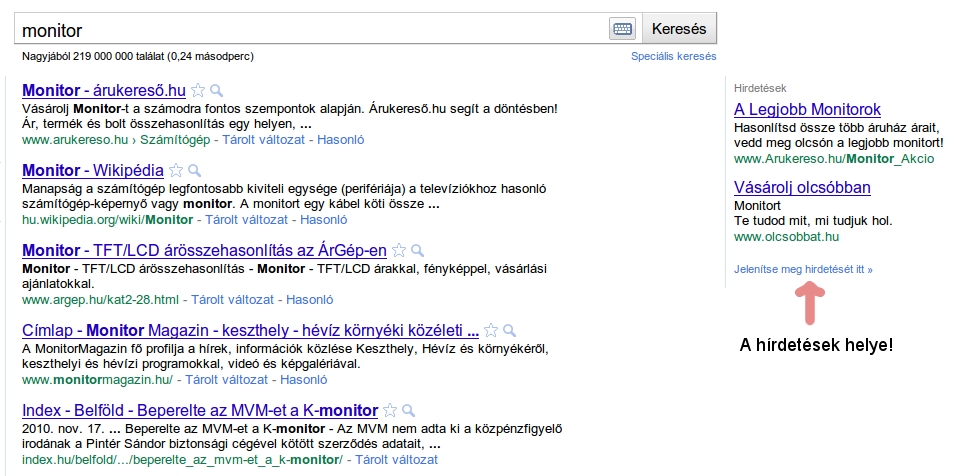Screen dimensions: 958x476
Task: Open Index - Belföld Beperelte az MVM-et title
Action: pyautogui.click(x=200, y=410)
